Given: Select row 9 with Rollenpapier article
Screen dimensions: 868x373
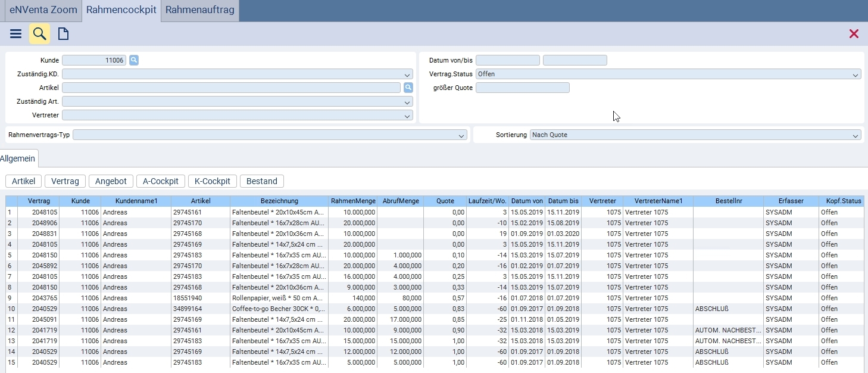Looking at the screenshot, I should click(x=278, y=298).
